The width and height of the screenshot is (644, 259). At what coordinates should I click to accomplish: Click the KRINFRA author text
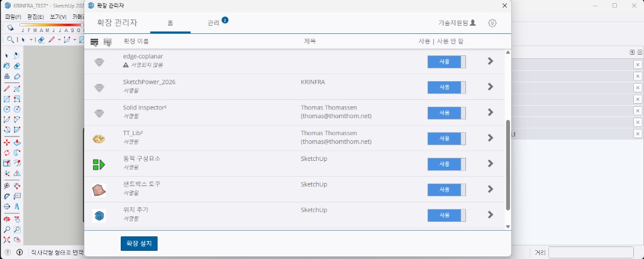click(x=314, y=82)
